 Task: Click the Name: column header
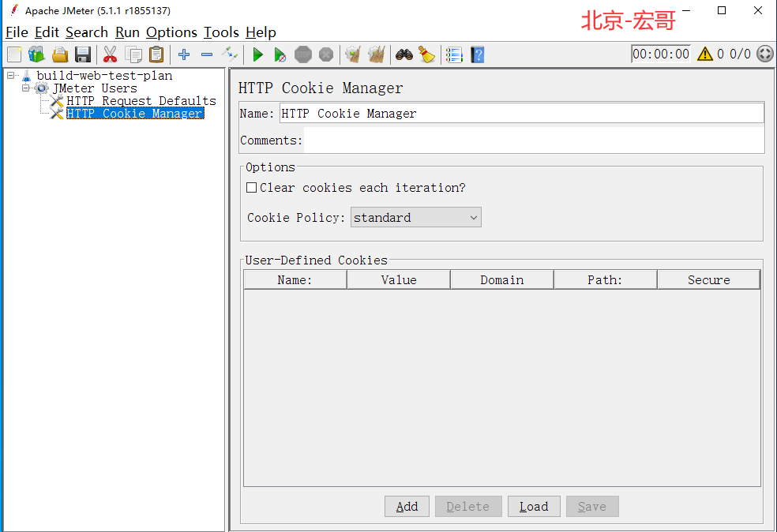[x=295, y=280]
